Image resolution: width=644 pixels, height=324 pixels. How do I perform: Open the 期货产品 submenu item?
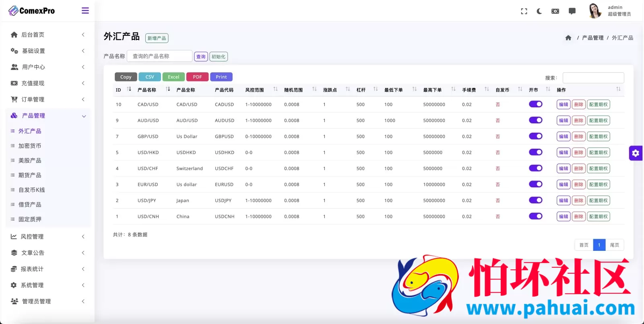[30, 175]
